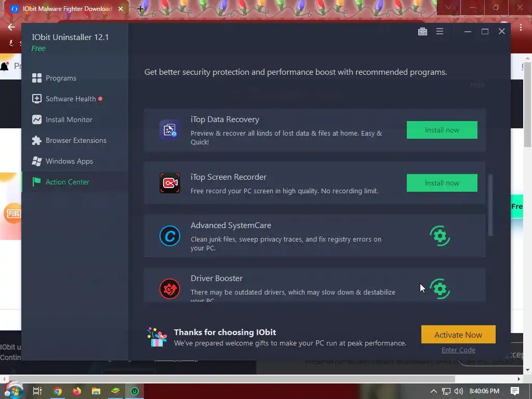This screenshot has width=532, height=399.
Task: Go back in the browser
Action: (x=11, y=27)
